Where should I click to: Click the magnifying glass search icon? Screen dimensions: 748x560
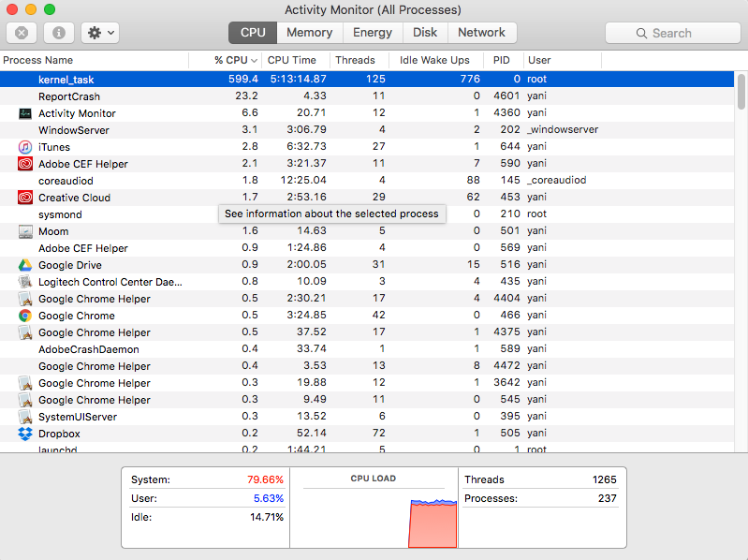641,34
